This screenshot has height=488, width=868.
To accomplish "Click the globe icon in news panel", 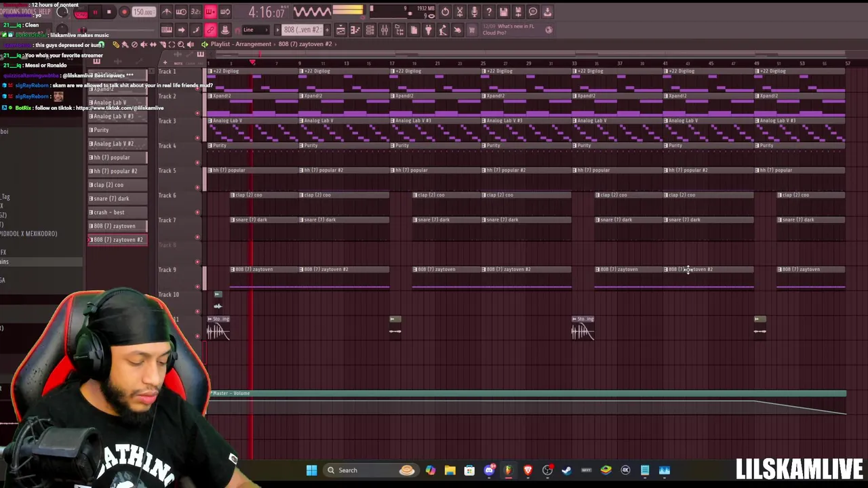I will (x=549, y=30).
